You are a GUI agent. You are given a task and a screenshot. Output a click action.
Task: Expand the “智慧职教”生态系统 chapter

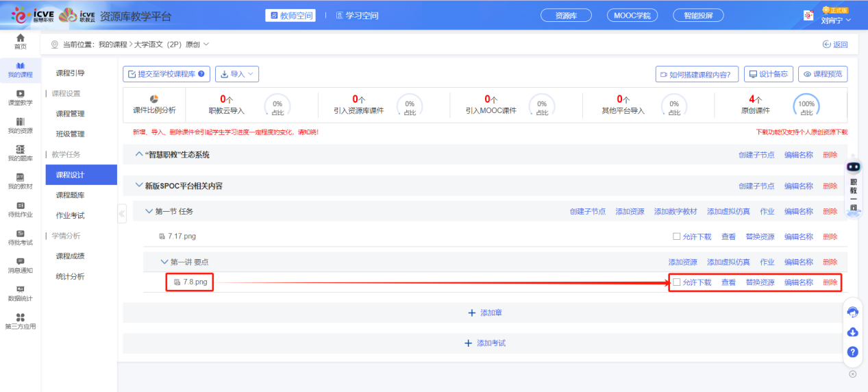(x=139, y=155)
